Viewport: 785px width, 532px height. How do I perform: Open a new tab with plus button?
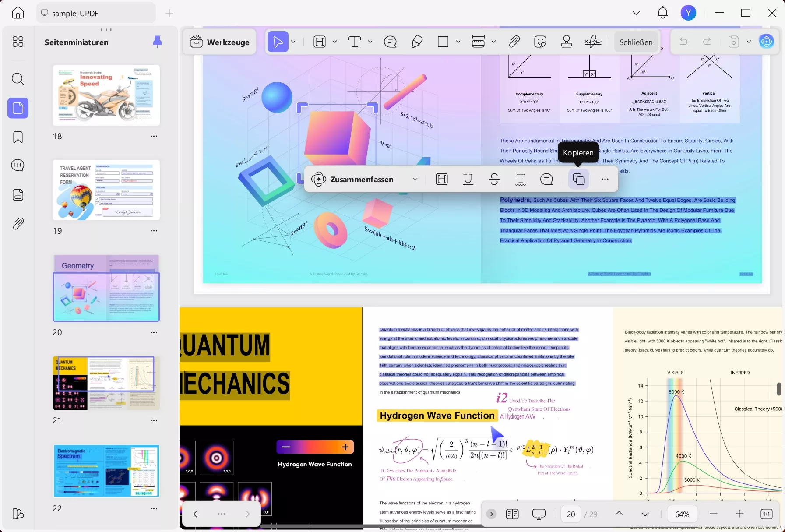(x=169, y=13)
